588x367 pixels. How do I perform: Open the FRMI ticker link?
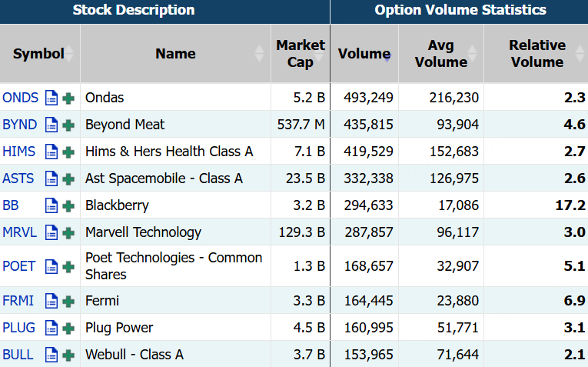pos(18,301)
